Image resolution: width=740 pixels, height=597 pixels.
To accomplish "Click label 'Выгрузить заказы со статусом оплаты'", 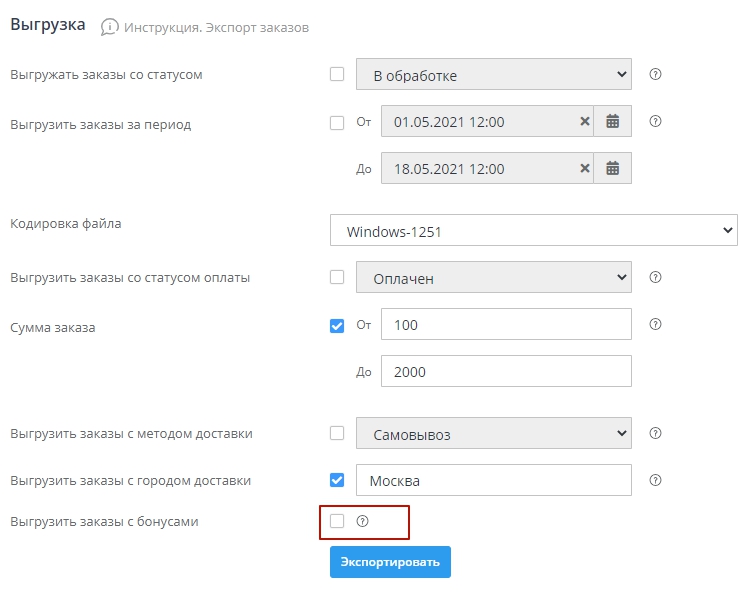I will [x=130, y=278].
